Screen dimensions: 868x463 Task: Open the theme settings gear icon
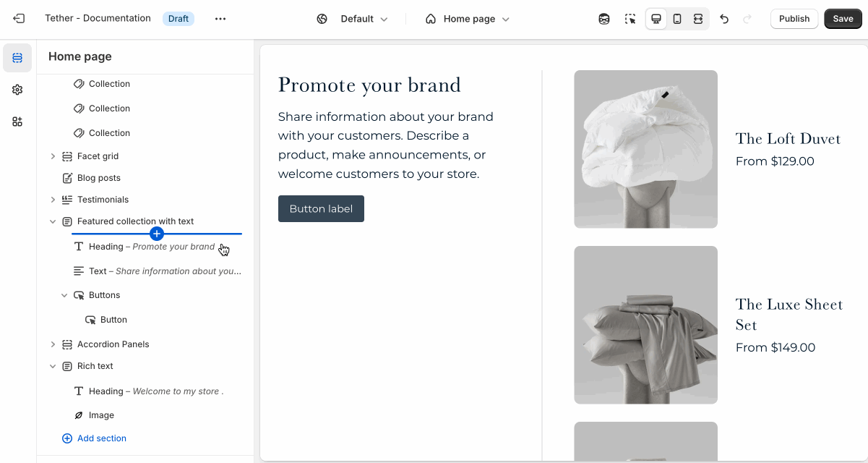17,90
